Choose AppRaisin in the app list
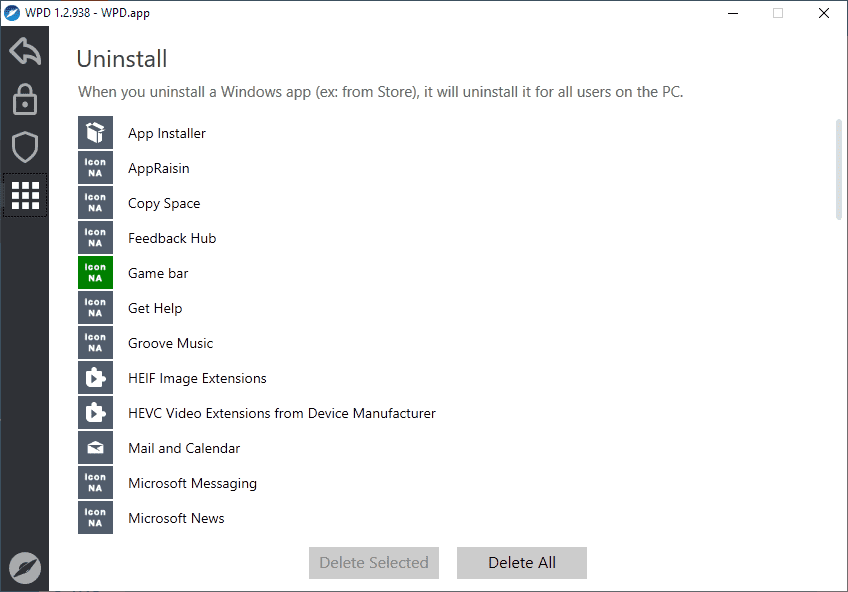The image size is (848, 592). pyautogui.click(x=158, y=168)
